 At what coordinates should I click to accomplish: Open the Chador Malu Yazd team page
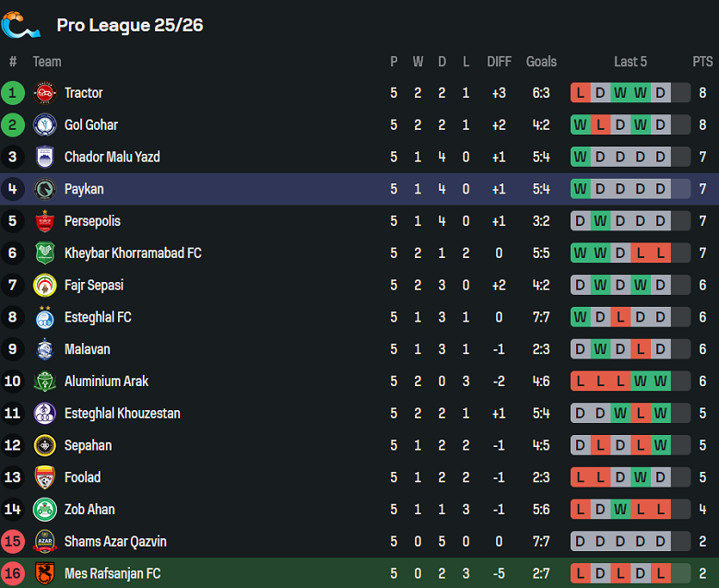(112, 158)
